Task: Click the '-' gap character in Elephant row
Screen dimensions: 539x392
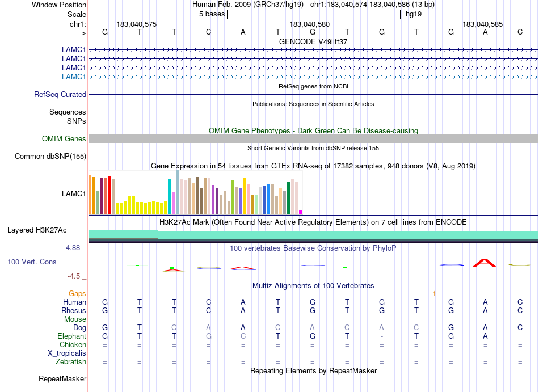Action: pos(382,336)
